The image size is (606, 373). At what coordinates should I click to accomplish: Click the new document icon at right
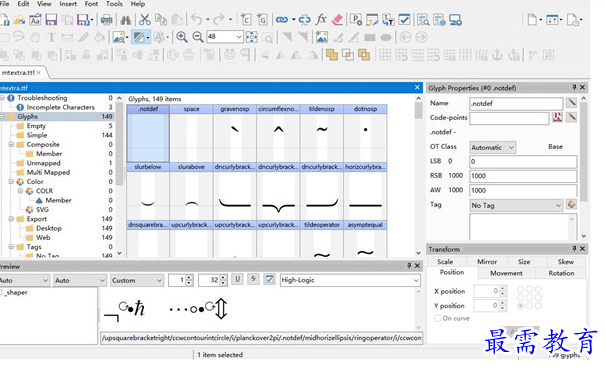tap(532, 19)
